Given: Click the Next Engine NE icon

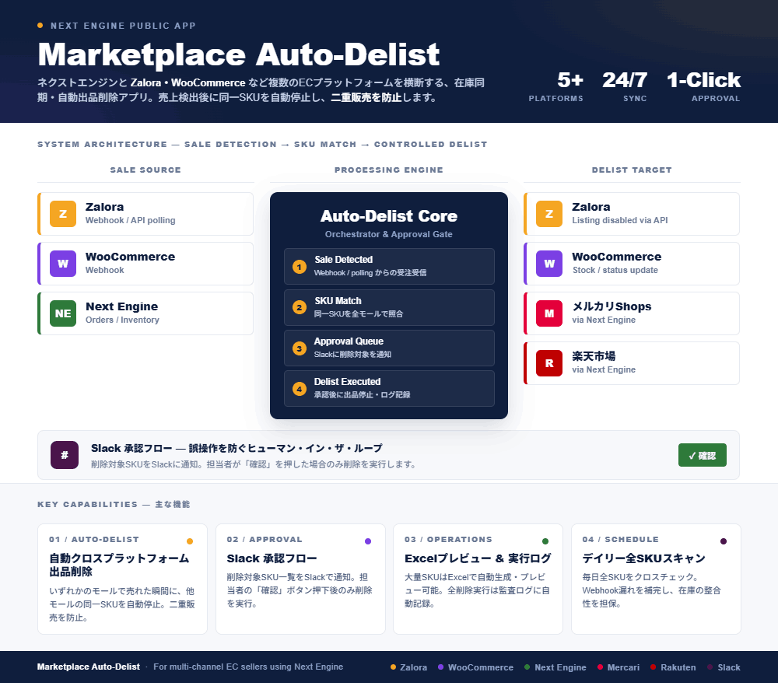Looking at the screenshot, I should [63, 313].
